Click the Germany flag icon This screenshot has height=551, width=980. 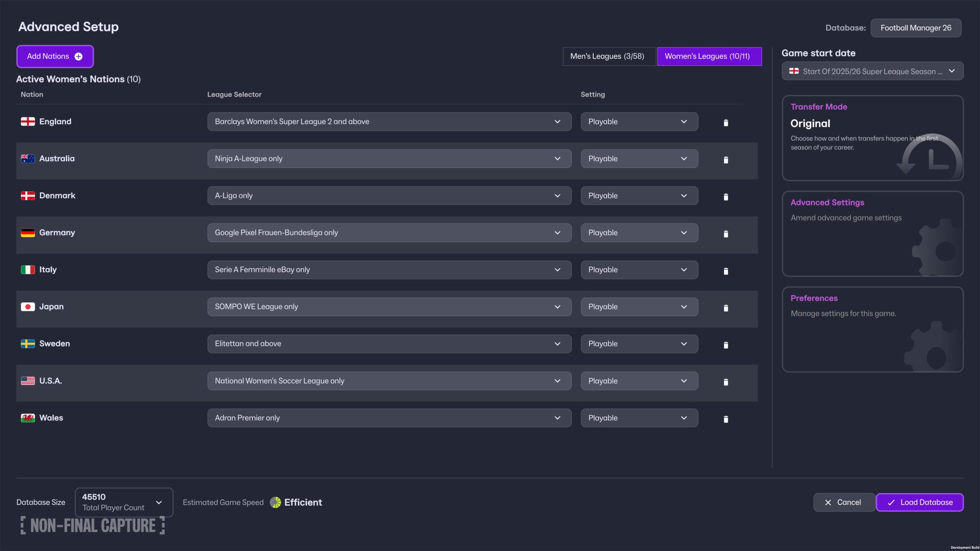click(x=28, y=232)
